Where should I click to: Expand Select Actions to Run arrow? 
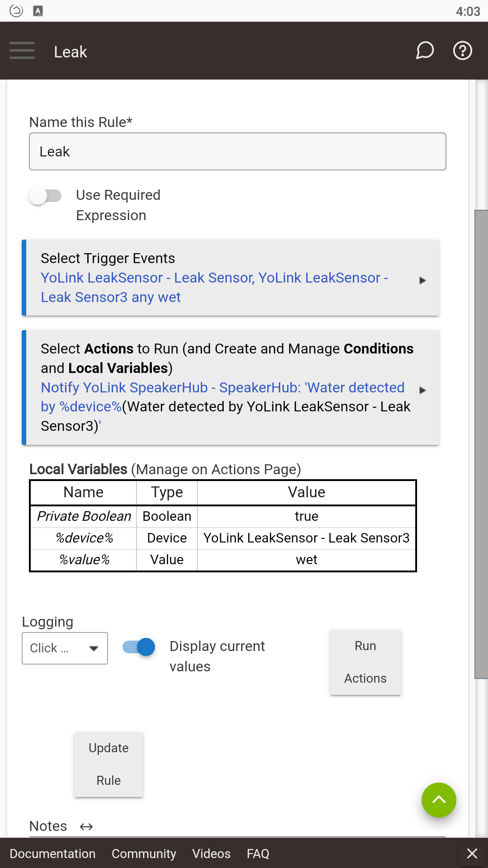point(422,390)
